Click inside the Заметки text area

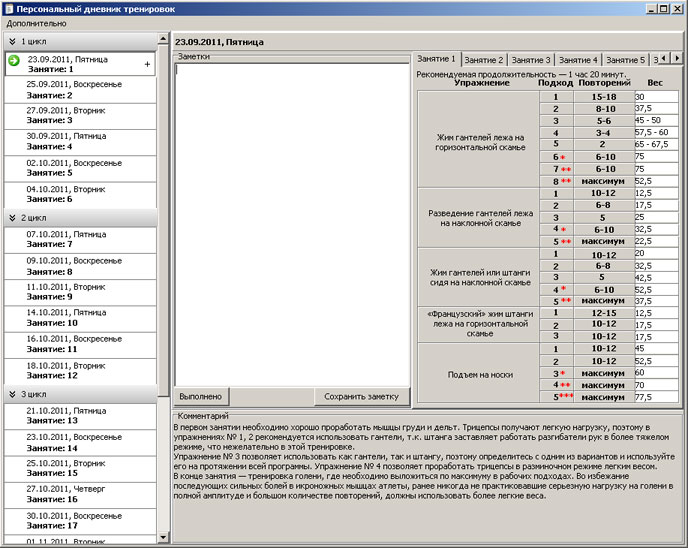290,220
